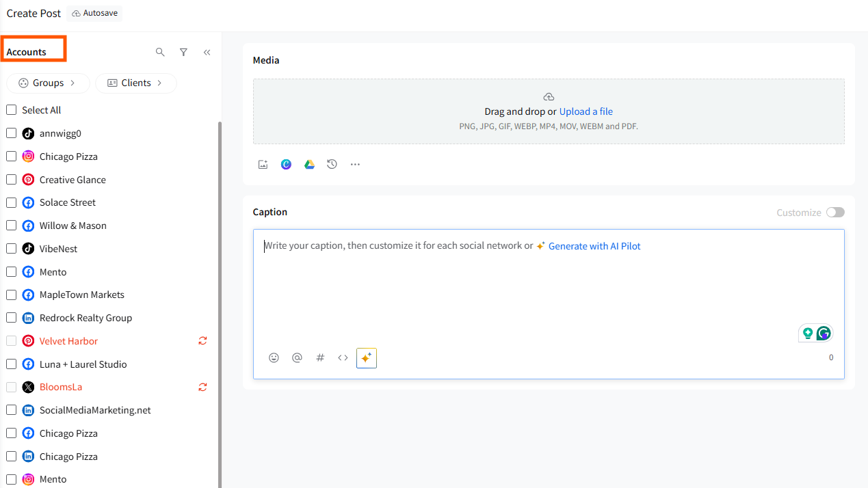Image resolution: width=868 pixels, height=488 pixels.
Task: Click the TikTok icon beside VibeNest
Action: pyautogui.click(x=28, y=249)
